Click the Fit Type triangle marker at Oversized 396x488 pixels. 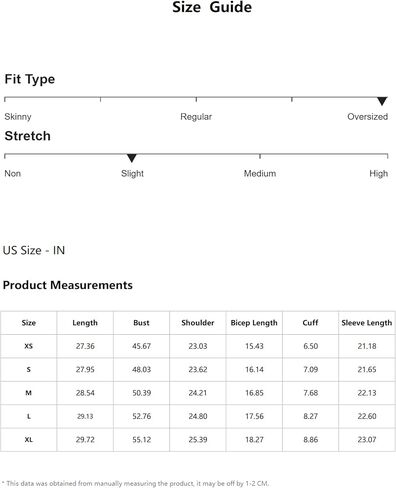point(382,101)
